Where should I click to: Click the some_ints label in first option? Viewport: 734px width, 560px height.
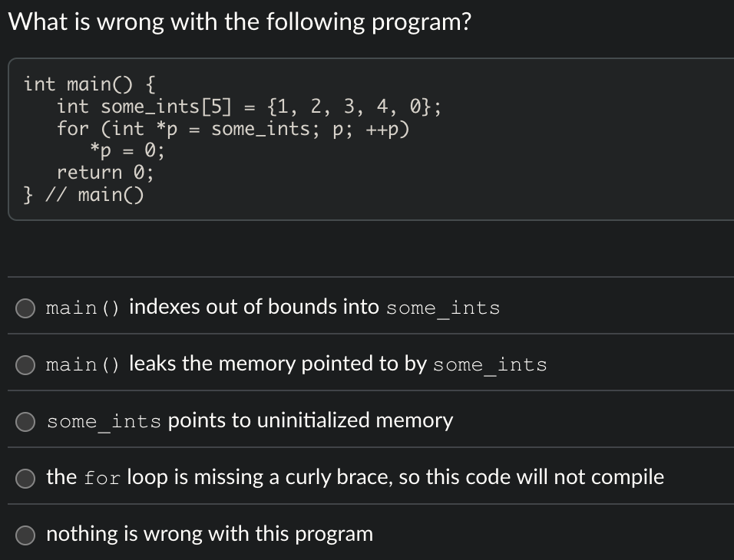coord(442,308)
